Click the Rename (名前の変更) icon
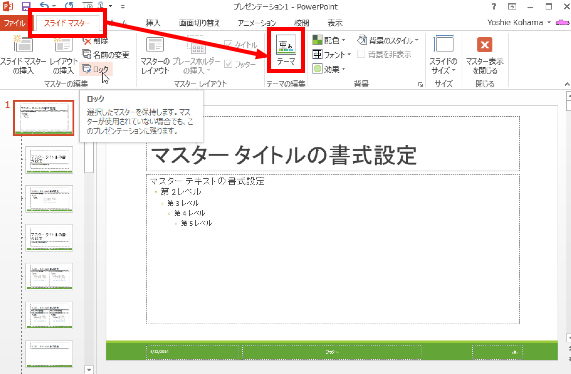The image size is (571, 374). coord(87,55)
